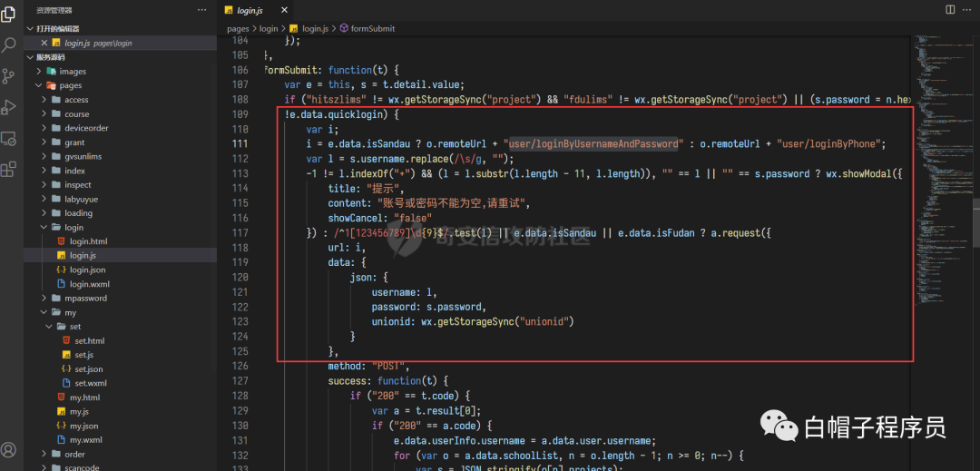Open editor more actions menu

click(967, 9)
